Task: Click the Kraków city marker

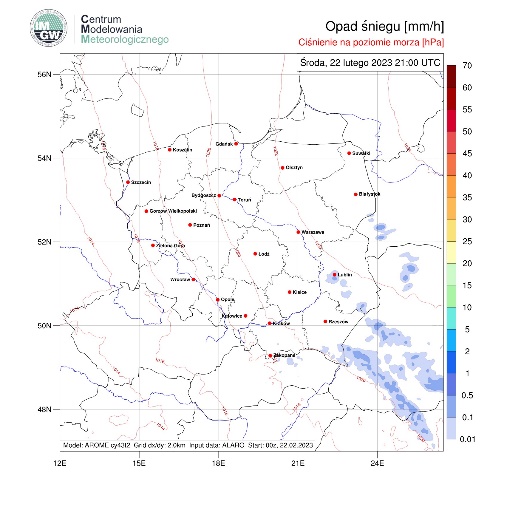Action: pyautogui.click(x=270, y=323)
